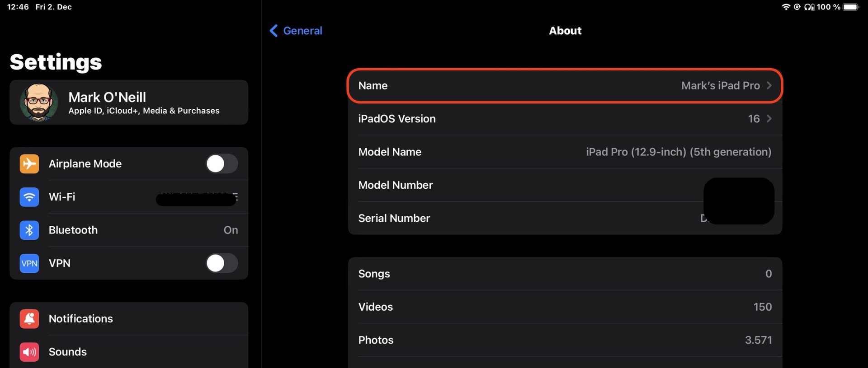Tap the battery icon in status bar
Viewport: 868px width, 368px height.
850,7
